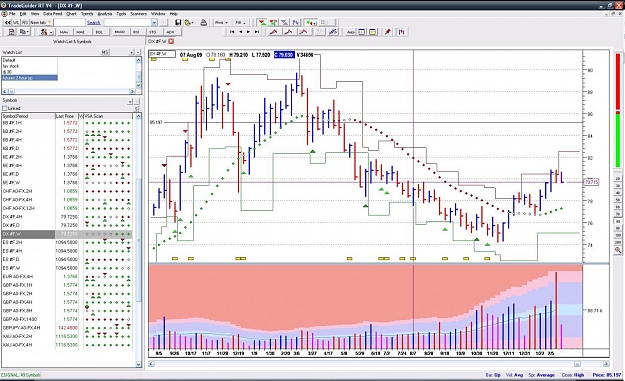The height and width of the screenshot is (381, 625).
Task: Expand the combo box right of Search
Action: coord(154,23)
